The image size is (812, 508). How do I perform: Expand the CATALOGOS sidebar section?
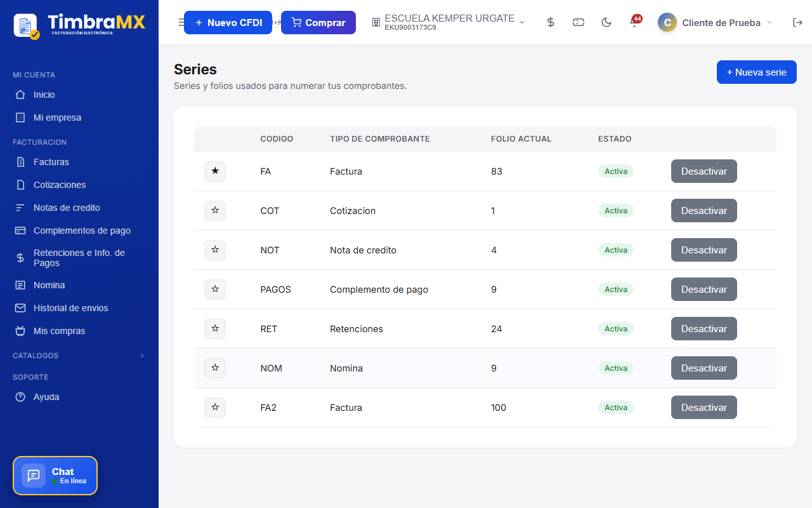tap(79, 356)
